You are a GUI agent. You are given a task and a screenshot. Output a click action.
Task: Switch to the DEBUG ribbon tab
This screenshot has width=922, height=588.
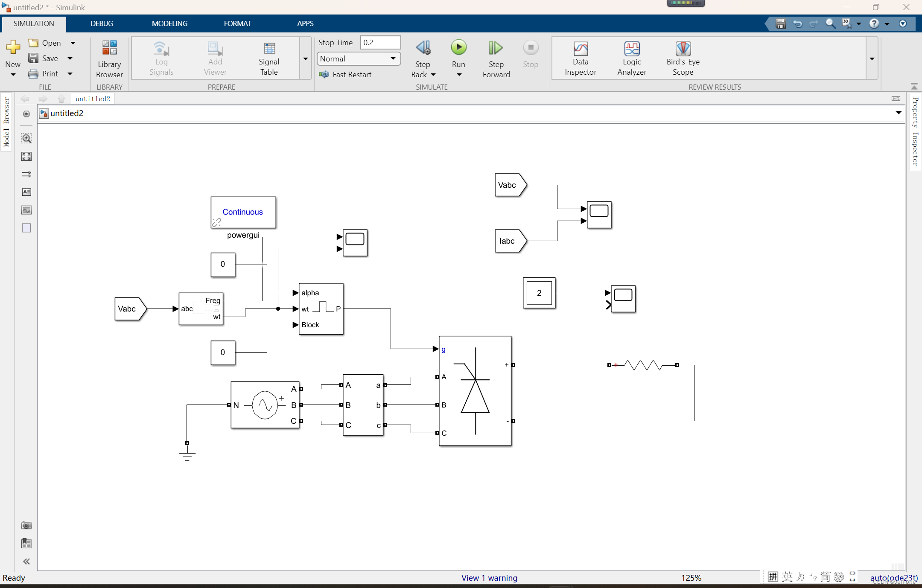coord(102,23)
